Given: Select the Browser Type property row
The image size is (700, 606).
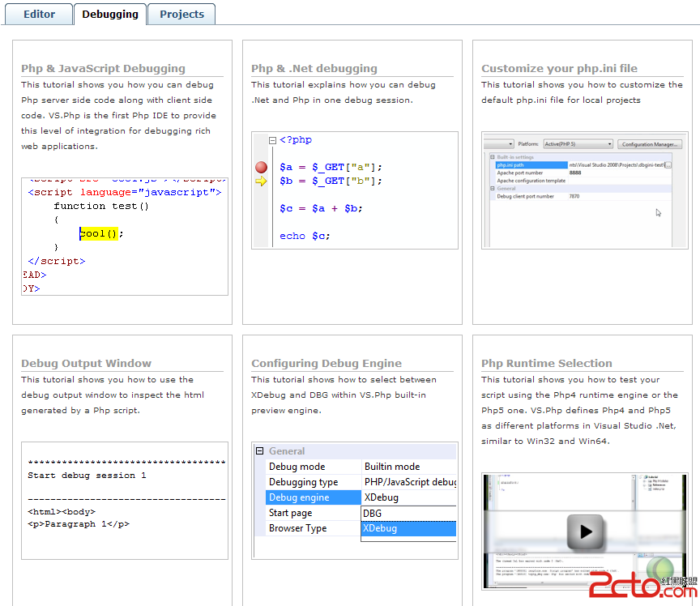Looking at the screenshot, I should 313,528.
